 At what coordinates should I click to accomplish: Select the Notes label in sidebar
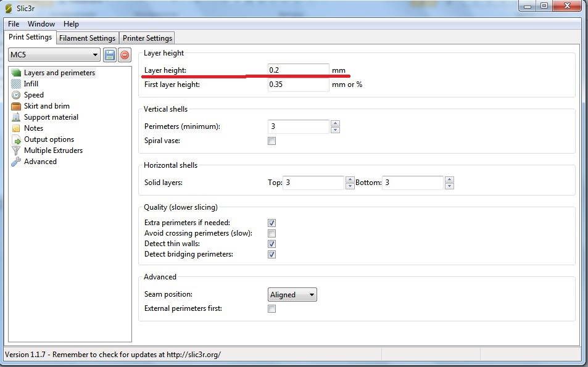pos(34,128)
